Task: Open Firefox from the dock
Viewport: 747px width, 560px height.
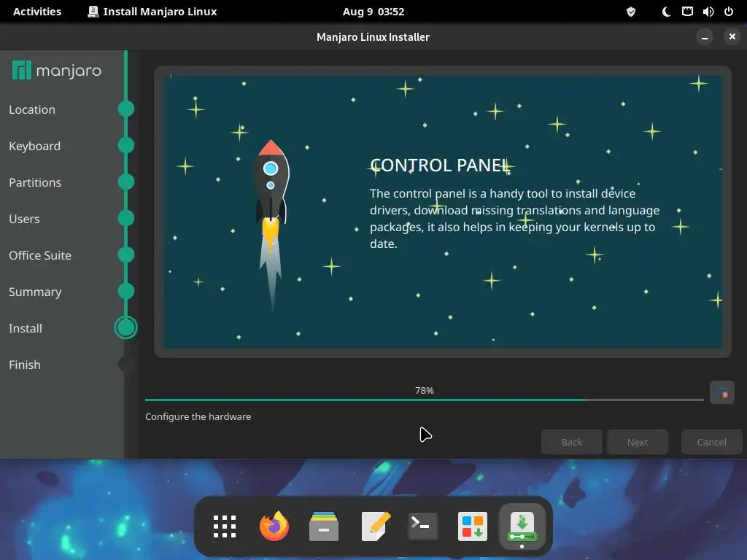Action: click(274, 526)
